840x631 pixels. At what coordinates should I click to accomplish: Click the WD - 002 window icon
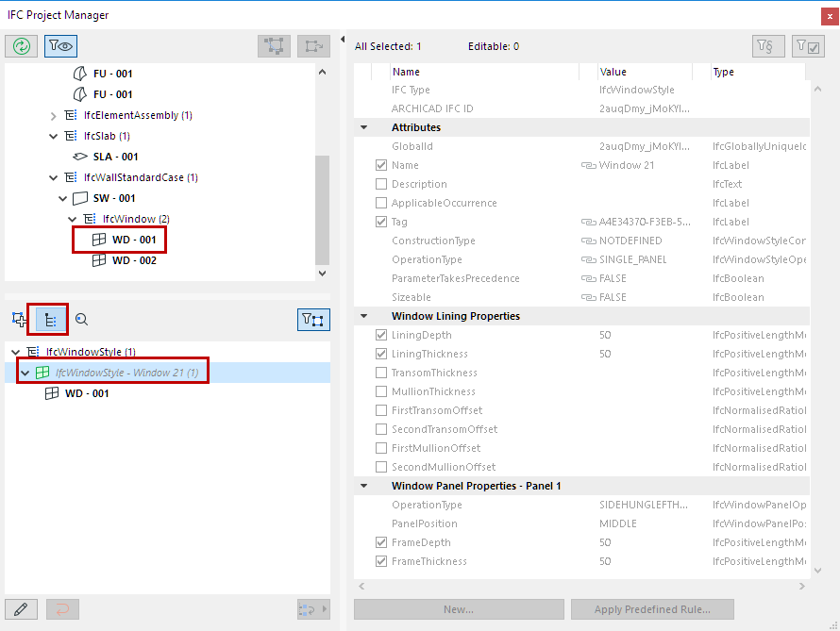99,260
